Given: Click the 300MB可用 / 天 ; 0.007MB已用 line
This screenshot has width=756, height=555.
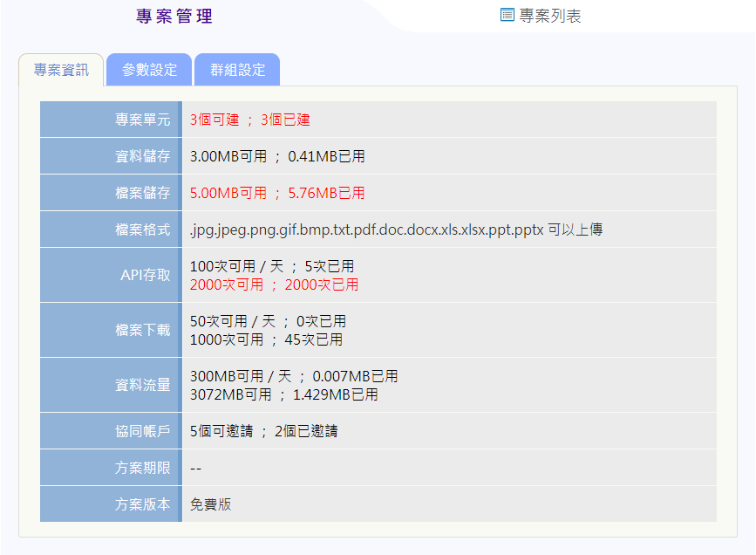Looking at the screenshot, I should coord(294,376).
